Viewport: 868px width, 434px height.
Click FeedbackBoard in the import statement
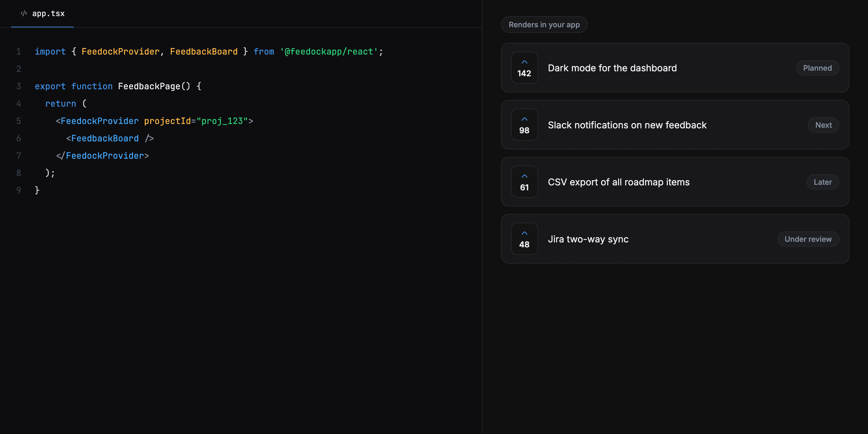click(204, 51)
